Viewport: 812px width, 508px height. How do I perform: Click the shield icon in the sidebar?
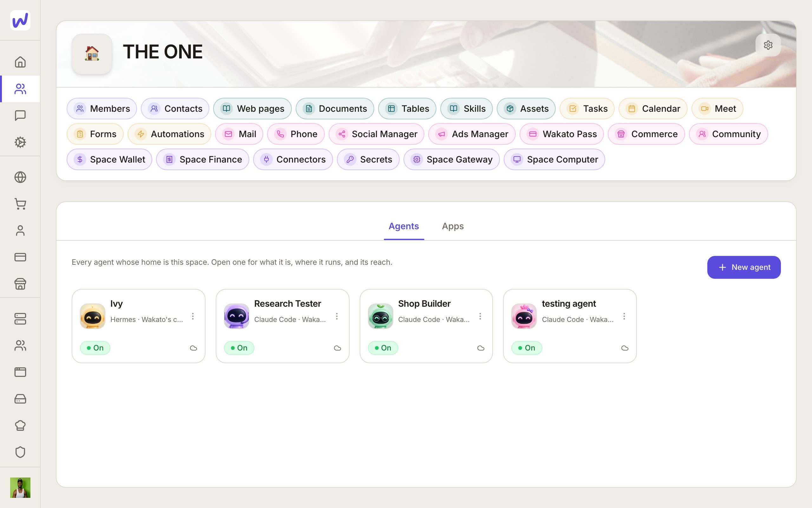pos(20,452)
